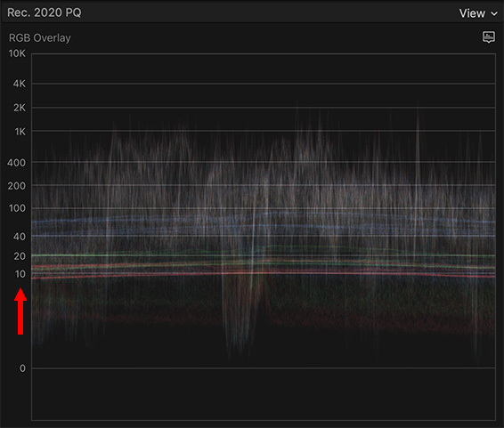Click the 10 nits scale label
504x428 pixels.
20,274
